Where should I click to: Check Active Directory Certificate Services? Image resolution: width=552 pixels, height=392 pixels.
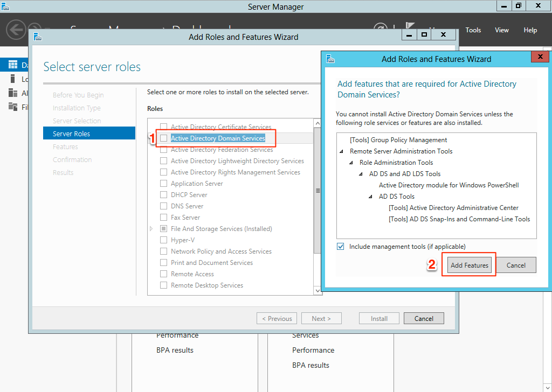click(x=163, y=127)
